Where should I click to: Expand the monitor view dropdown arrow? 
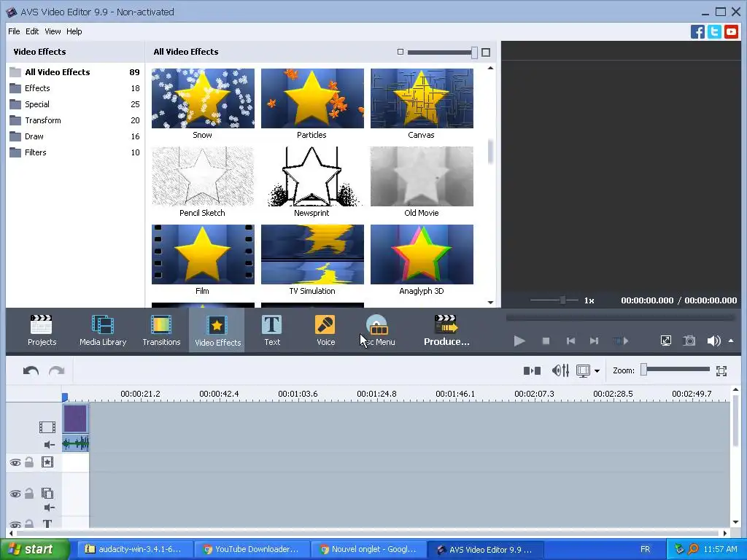(597, 371)
